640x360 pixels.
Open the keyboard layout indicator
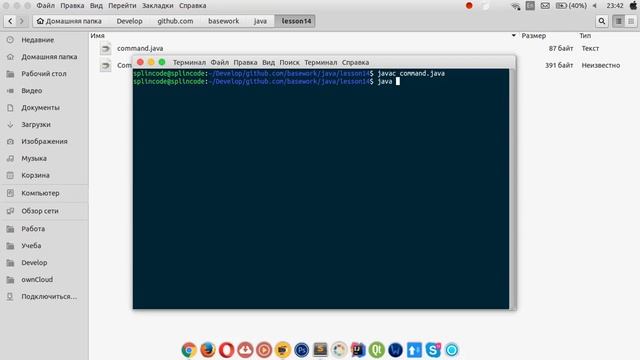point(530,6)
